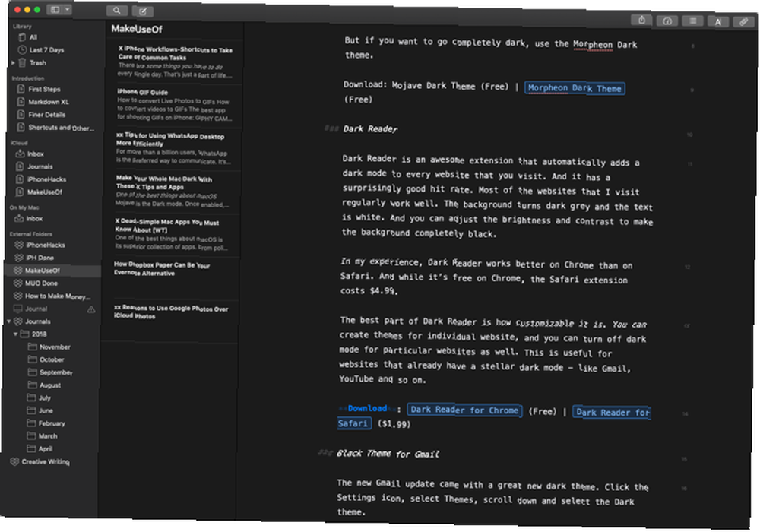Click the clock icon for Last 7 Days
This screenshot has height=532, width=760.
point(22,49)
